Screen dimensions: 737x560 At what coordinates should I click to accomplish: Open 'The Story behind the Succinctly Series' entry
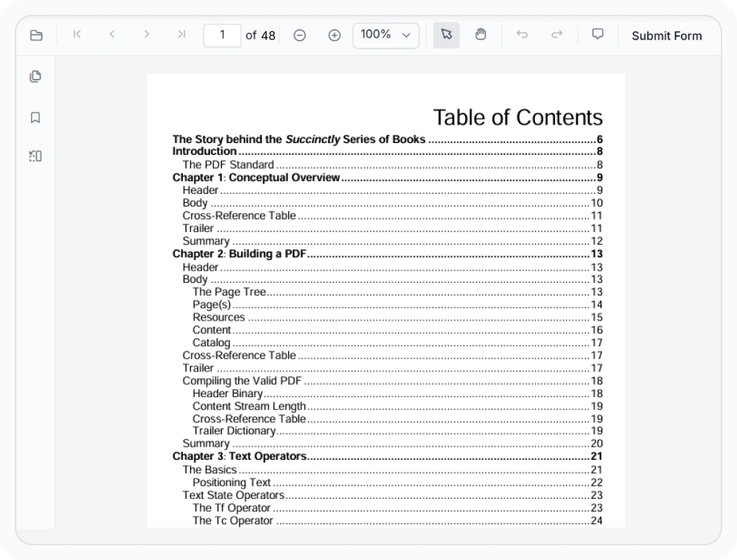click(388, 139)
